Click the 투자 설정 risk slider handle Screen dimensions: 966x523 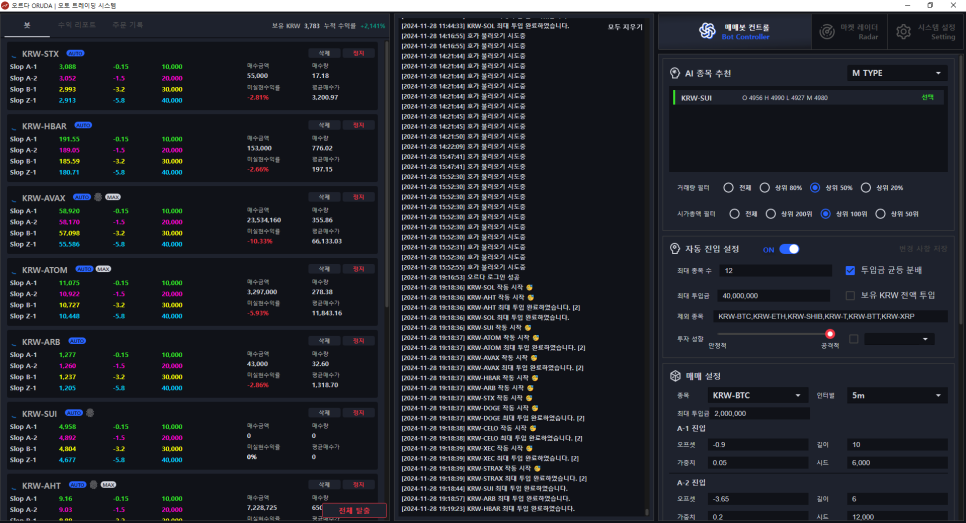click(829, 335)
